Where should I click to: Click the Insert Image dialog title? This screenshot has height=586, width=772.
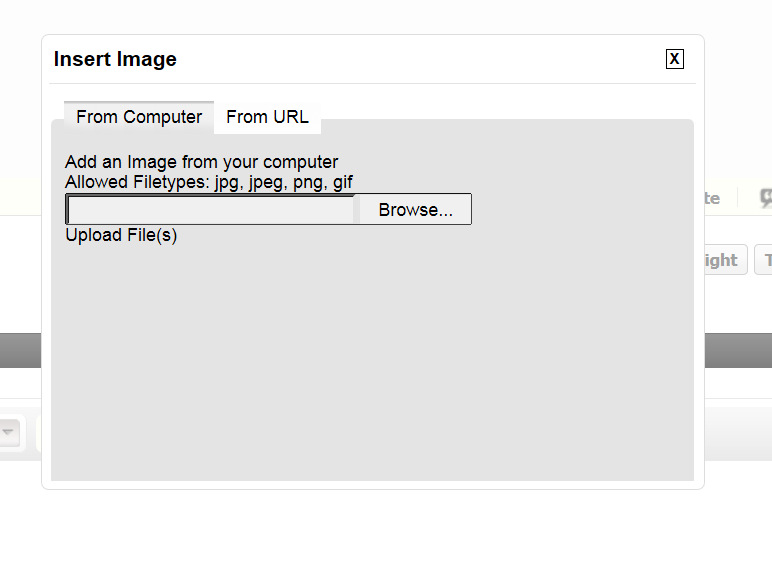[115, 59]
